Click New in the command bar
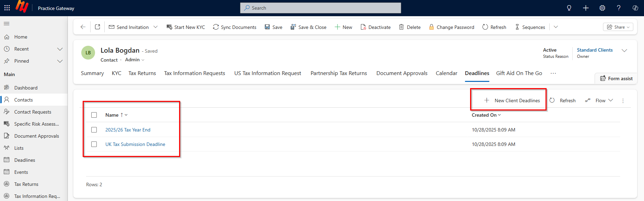 343,27
